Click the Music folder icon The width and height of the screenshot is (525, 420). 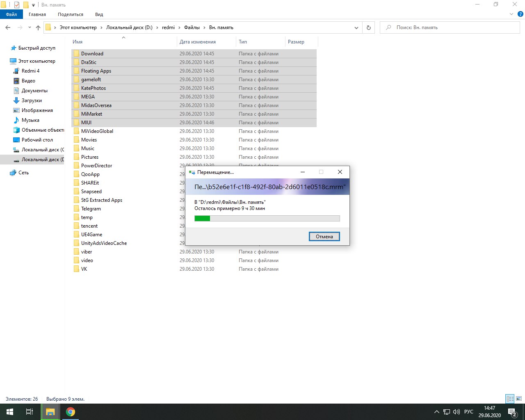click(76, 148)
